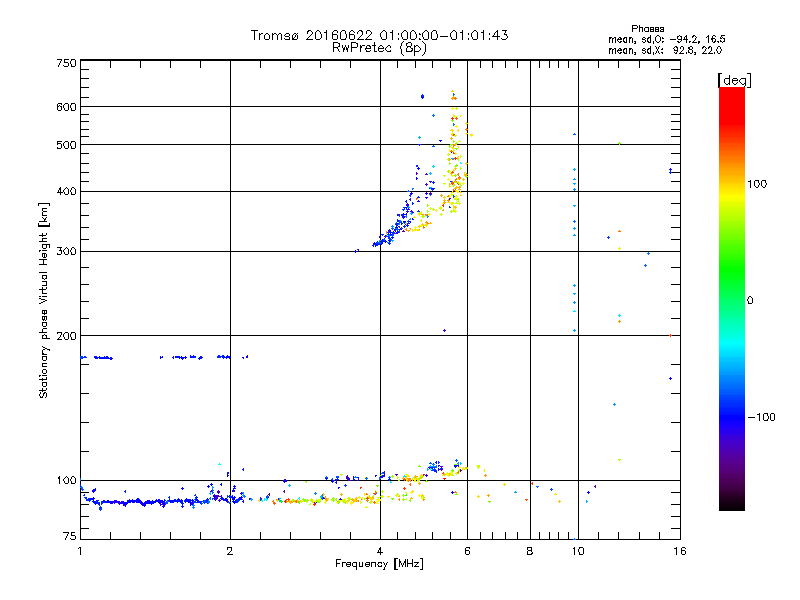Click the y-axis tick label '400'
This screenshot has width=800, height=600.
click(x=66, y=191)
